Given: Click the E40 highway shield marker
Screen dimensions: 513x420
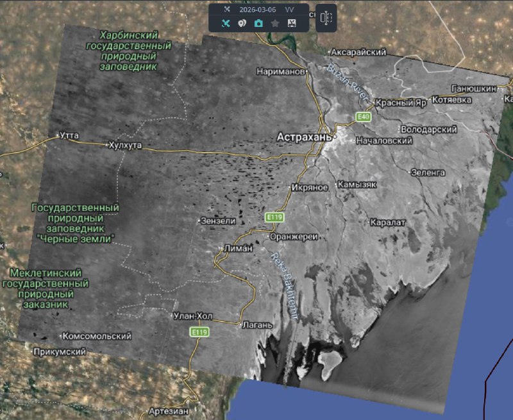Looking at the screenshot, I should tap(364, 117).
